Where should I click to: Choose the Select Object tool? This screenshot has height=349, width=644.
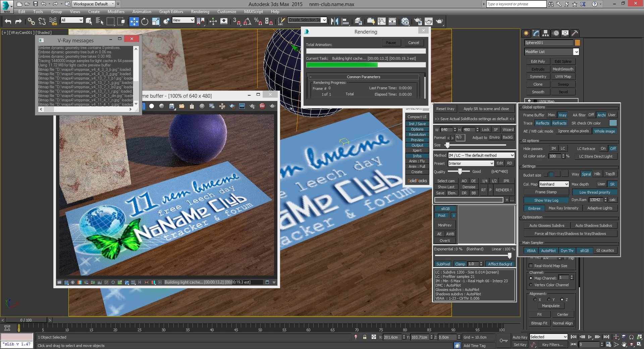[89, 21]
